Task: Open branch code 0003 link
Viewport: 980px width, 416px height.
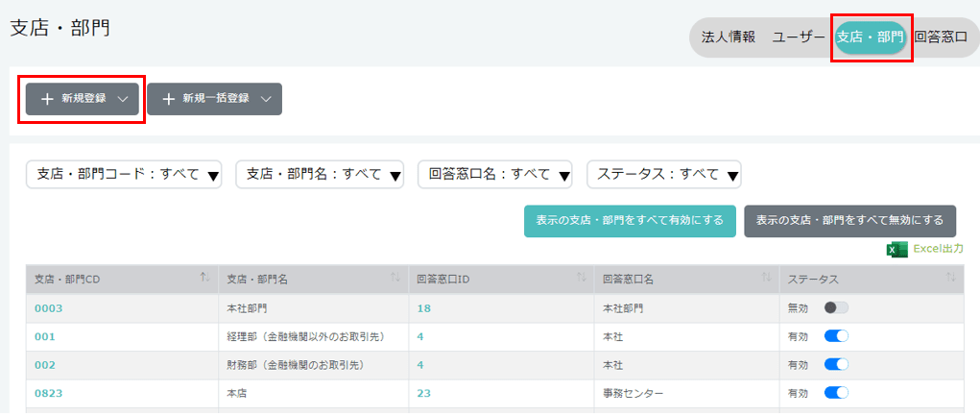Action: click(49, 307)
